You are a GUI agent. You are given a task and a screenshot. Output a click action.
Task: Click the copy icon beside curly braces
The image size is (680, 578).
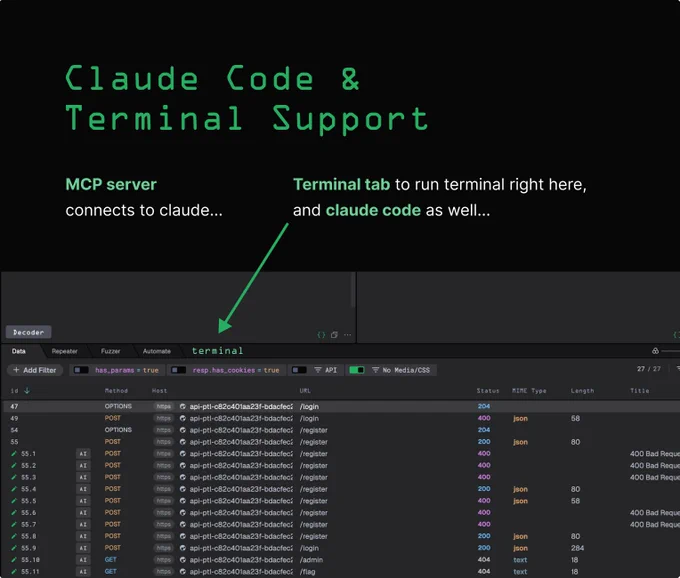coord(334,335)
